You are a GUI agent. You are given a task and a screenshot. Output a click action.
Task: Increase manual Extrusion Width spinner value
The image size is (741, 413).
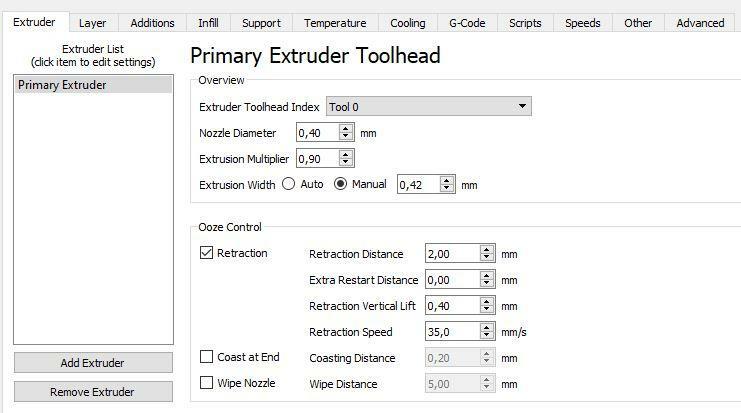pos(447,180)
